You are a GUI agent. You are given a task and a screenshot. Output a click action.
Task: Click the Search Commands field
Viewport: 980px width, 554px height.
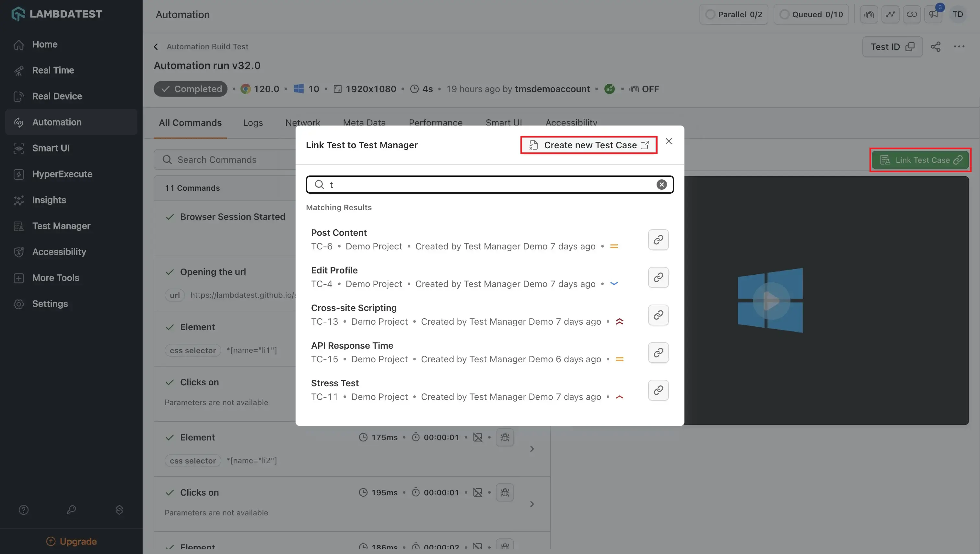point(225,160)
